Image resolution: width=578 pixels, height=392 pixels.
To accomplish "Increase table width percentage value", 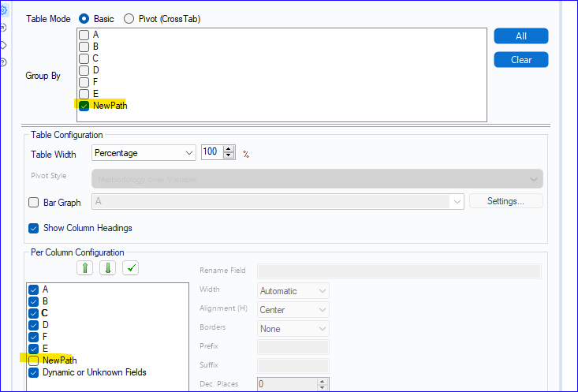I will click(x=229, y=149).
